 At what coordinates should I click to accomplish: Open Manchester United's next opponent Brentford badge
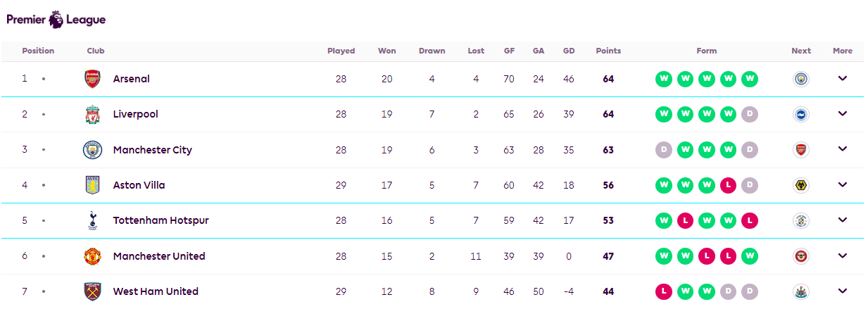(x=801, y=256)
